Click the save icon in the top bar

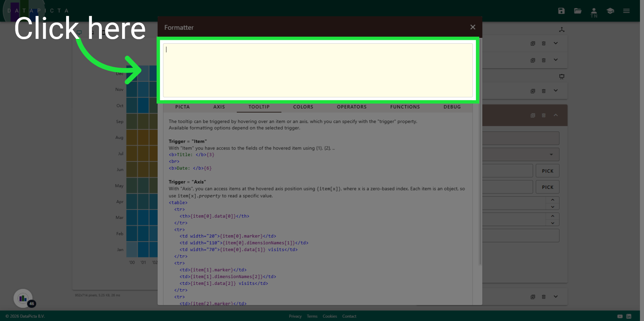point(561,11)
